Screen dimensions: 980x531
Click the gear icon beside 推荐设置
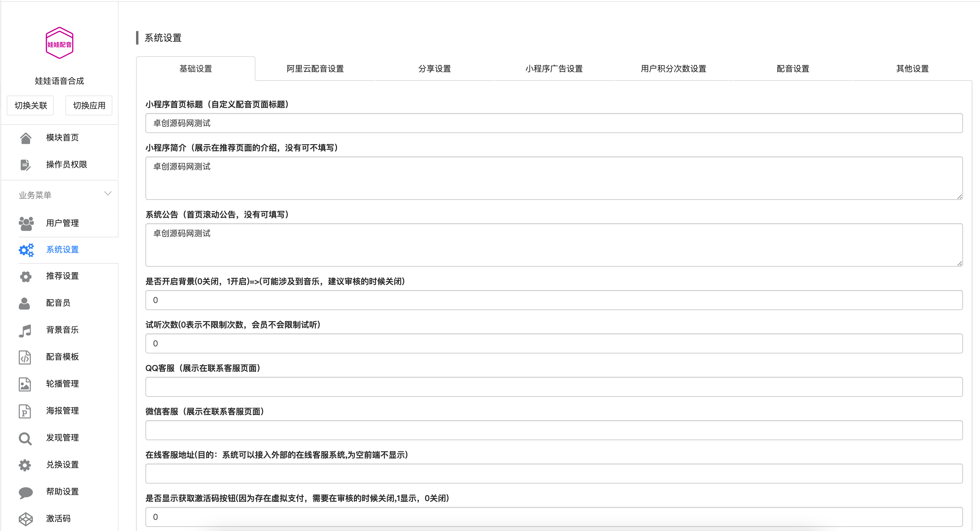point(26,276)
